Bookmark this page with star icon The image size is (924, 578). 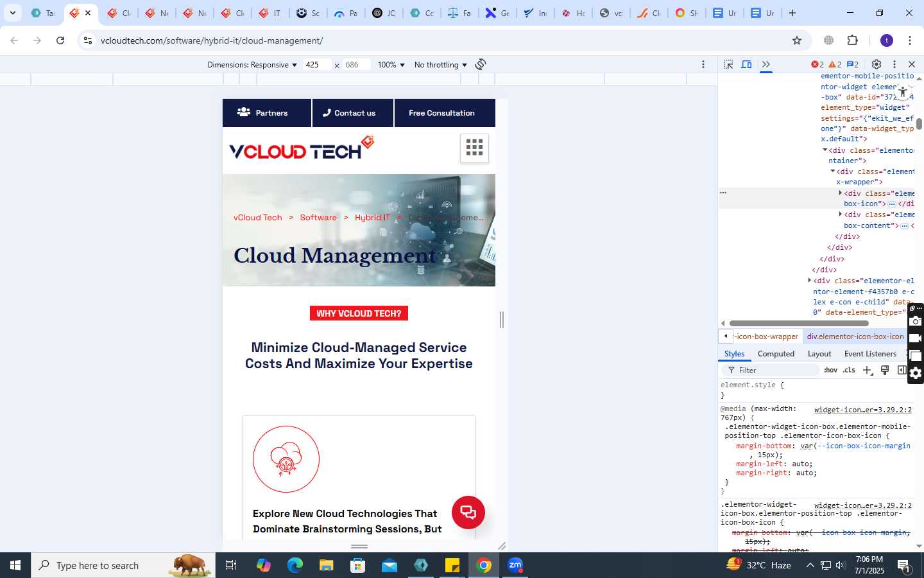(797, 40)
